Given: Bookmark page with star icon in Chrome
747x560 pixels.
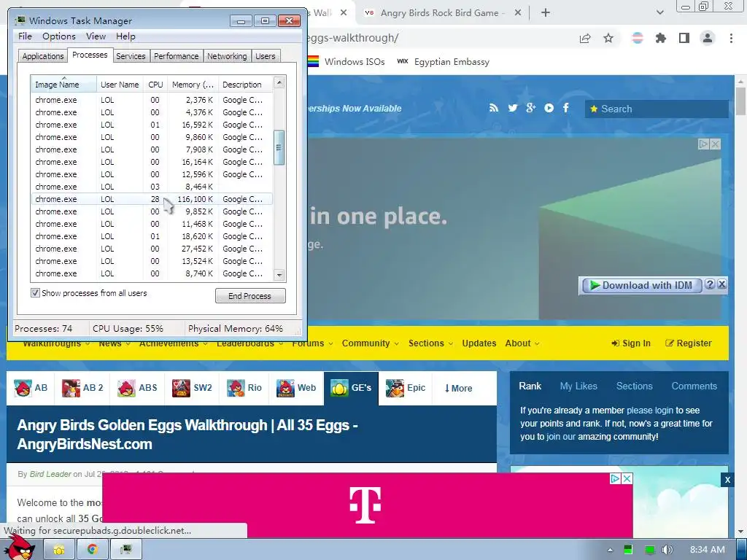Looking at the screenshot, I should (x=608, y=38).
